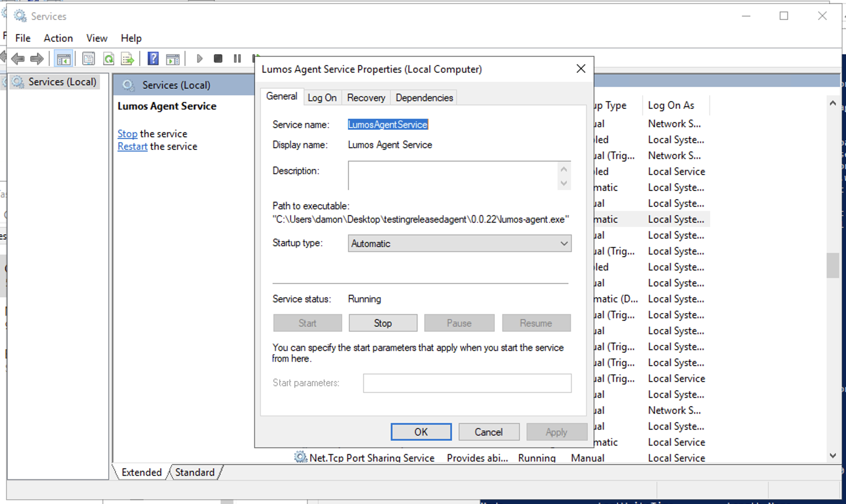Click the Cancel button in the dialog
Image resolution: width=846 pixels, height=504 pixels.
click(x=488, y=432)
